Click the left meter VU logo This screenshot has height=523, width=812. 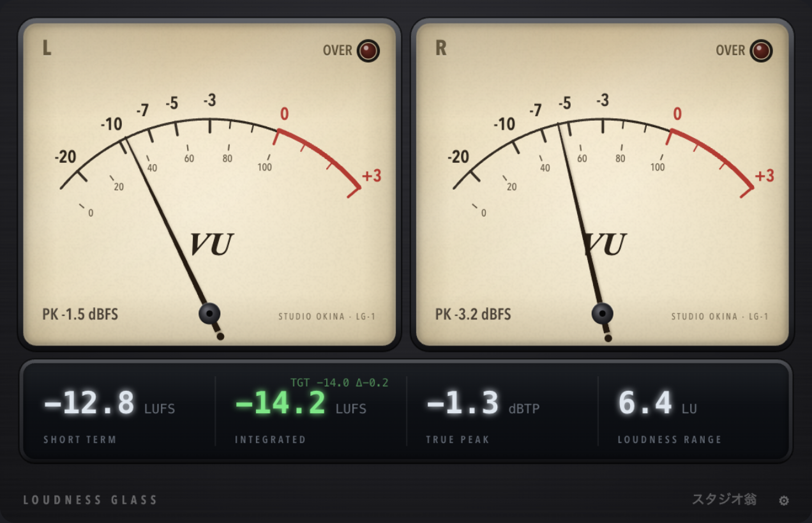[211, 245]
